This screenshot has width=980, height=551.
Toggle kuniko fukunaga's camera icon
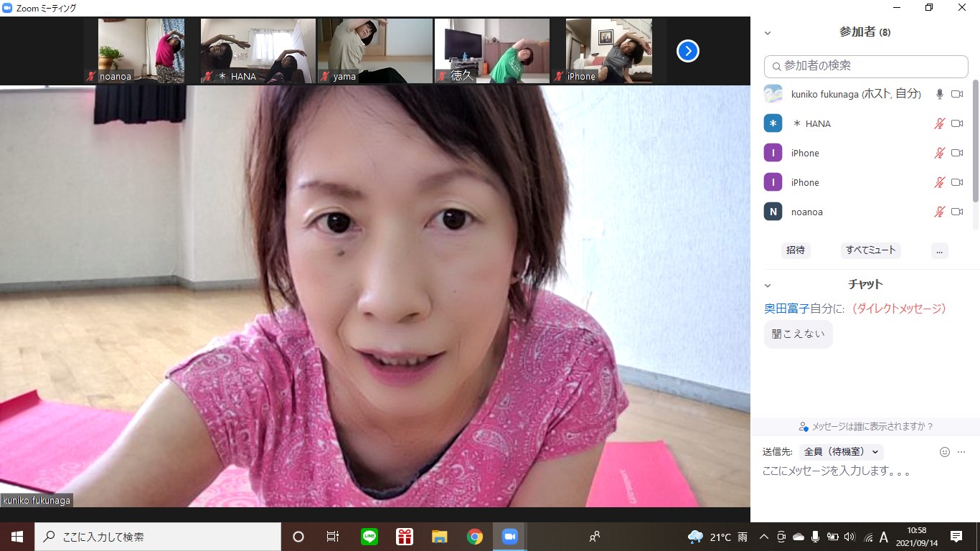click(x=957, y=94)
